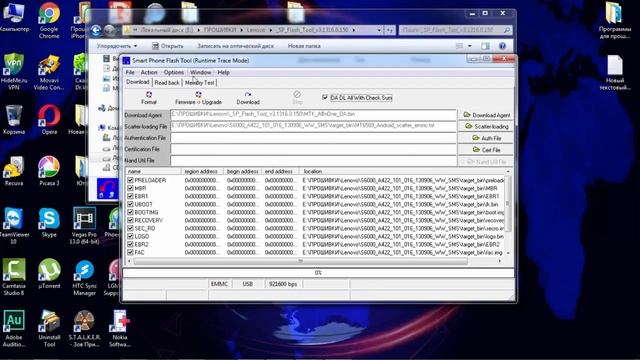Viewport: 640px width, 360px height.
Task: Launch Adobe Audition desktop icon
Action: pos(13,329)
